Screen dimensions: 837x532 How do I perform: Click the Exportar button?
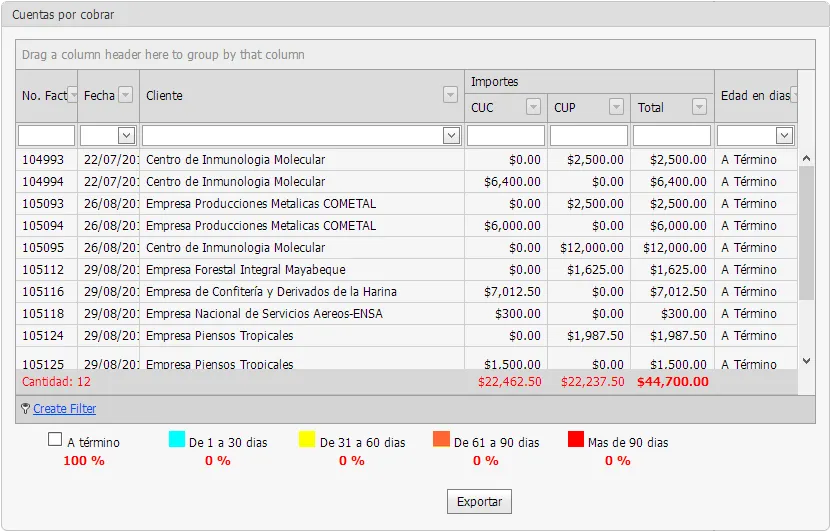click(x=479, y=502)
